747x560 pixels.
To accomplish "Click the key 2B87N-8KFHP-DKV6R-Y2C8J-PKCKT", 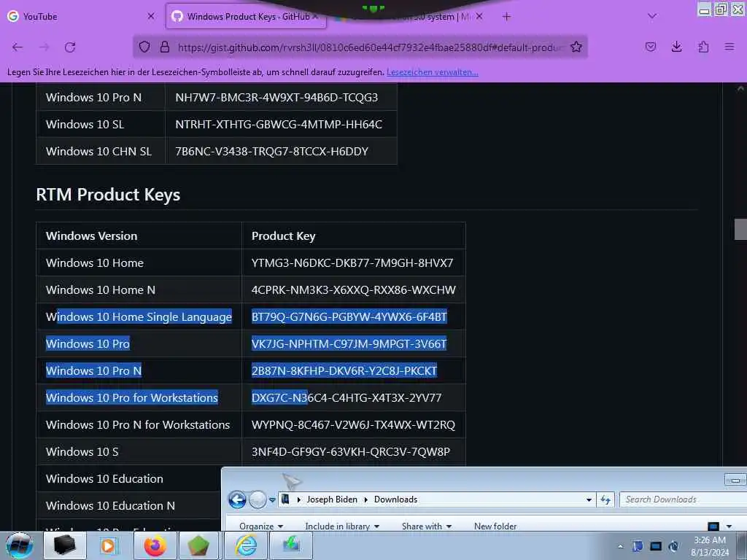I will 344,371.
